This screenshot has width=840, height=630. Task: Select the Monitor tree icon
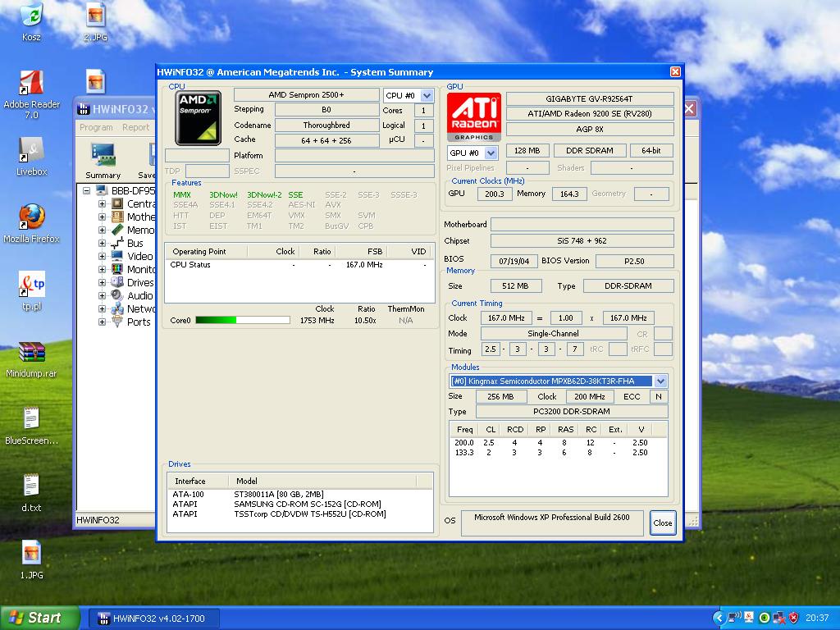(x=117, y=269)
